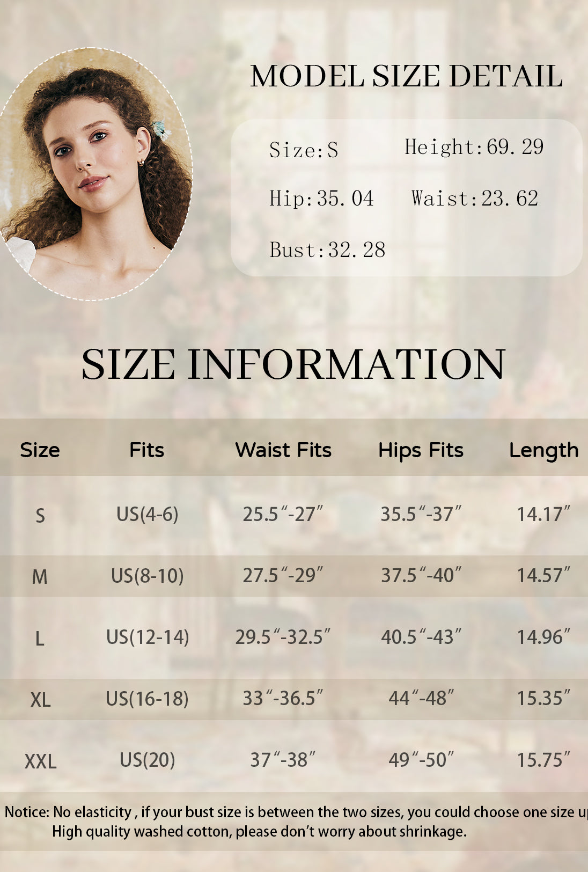Click the model's oval portrait photo
Image resolution: width=588 pixels, height=872 pixels.
(x=97, y=174)
